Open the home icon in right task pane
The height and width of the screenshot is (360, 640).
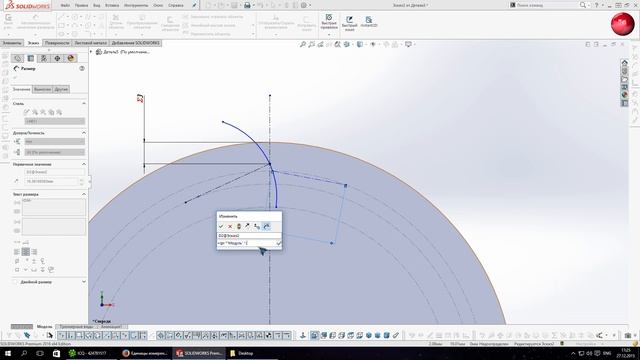624,63
